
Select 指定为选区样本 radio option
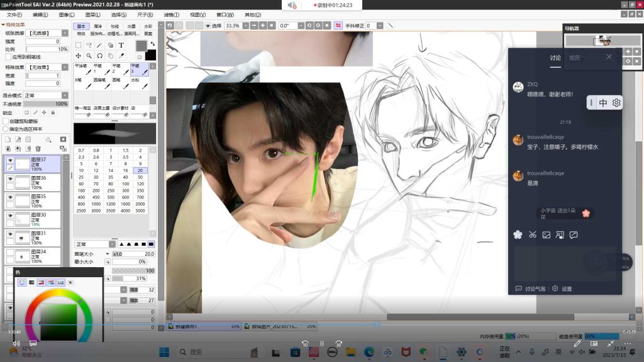click(6, 129)
